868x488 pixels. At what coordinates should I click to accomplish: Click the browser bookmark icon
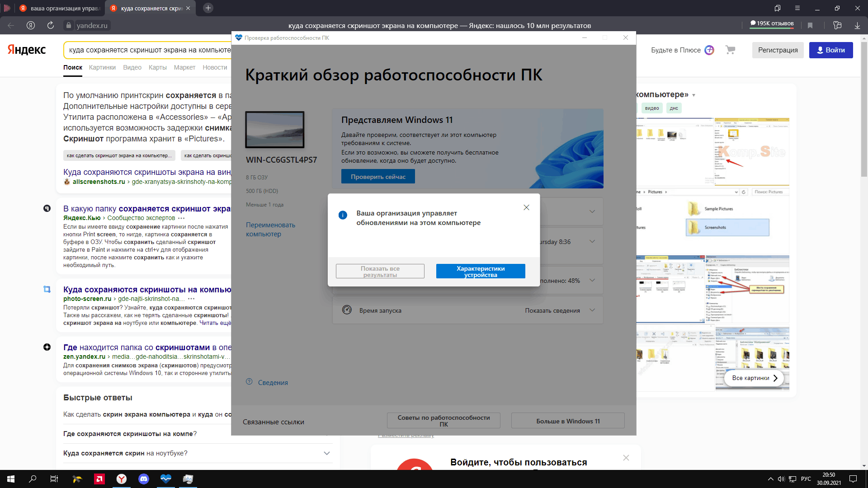tap(810, 26)
